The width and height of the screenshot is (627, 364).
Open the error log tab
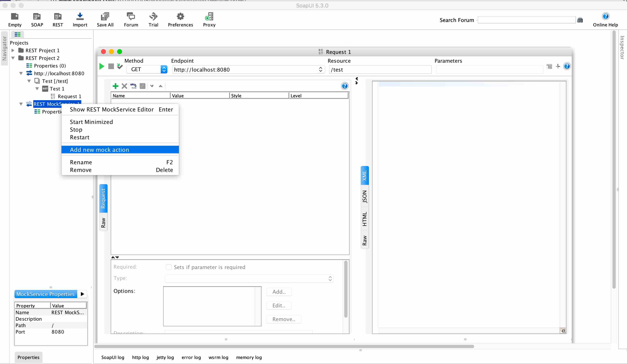191,357
